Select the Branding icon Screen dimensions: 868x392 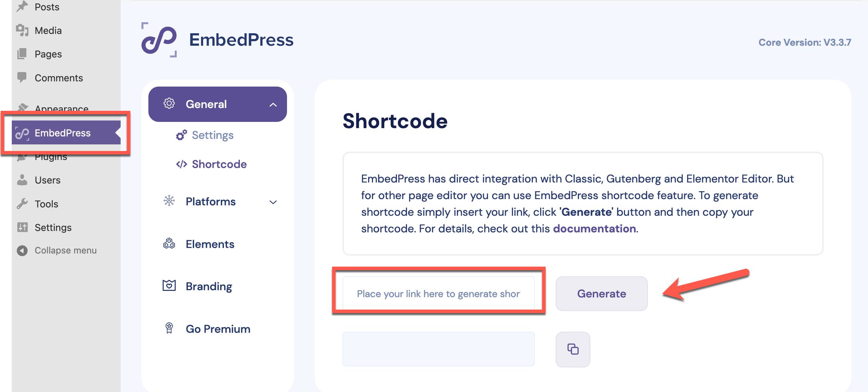[x=169, y=286]
